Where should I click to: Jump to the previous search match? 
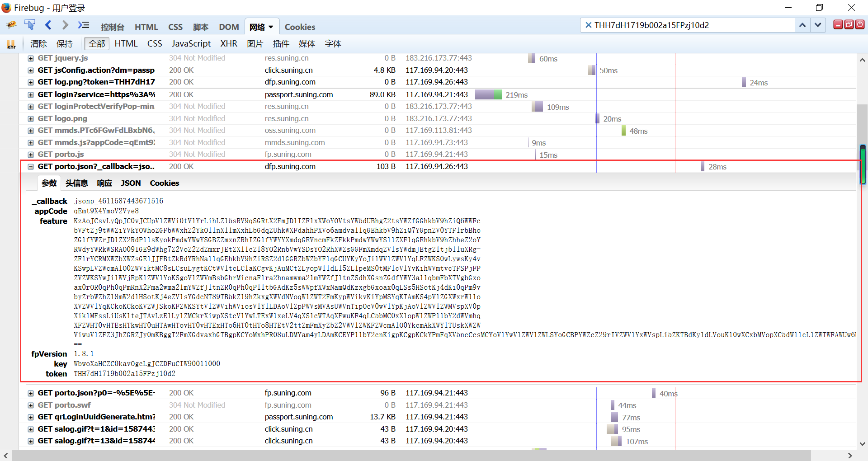(802, 25)
